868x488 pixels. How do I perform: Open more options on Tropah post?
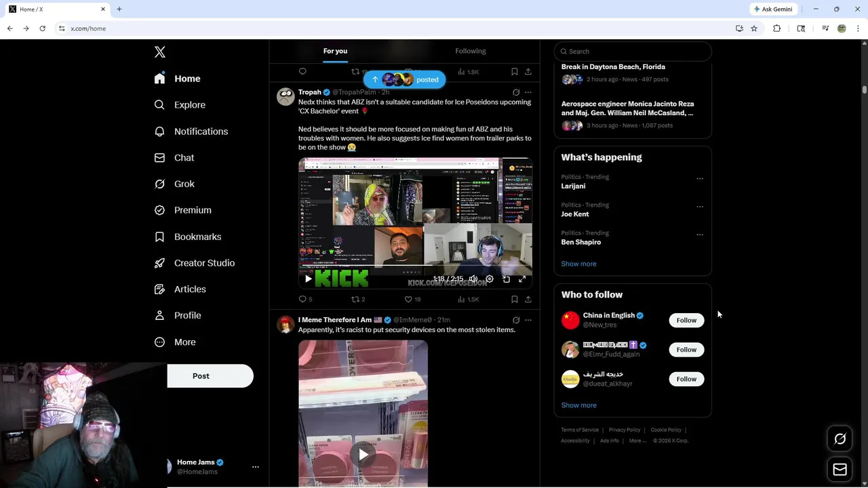click(528, 92)
